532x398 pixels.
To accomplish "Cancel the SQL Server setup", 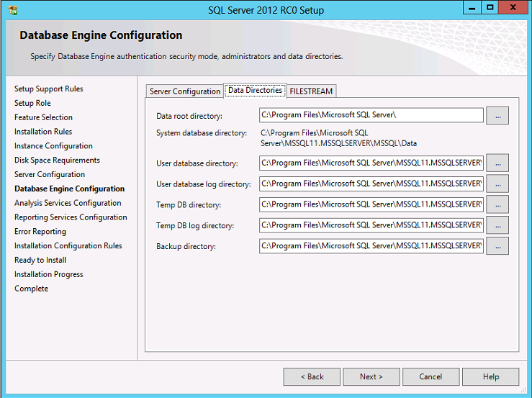I will (x=431, y=376).
